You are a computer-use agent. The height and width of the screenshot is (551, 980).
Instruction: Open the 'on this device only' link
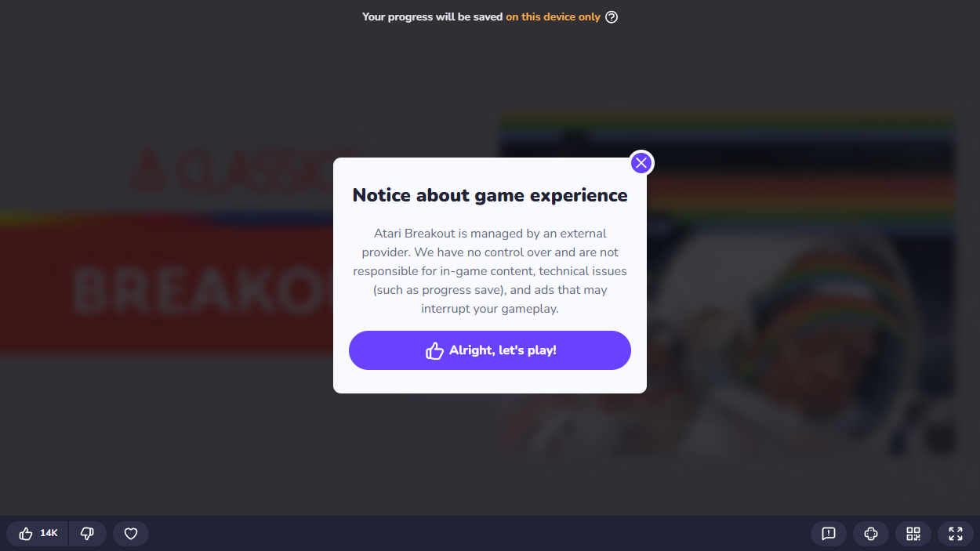tap(553, 16)
